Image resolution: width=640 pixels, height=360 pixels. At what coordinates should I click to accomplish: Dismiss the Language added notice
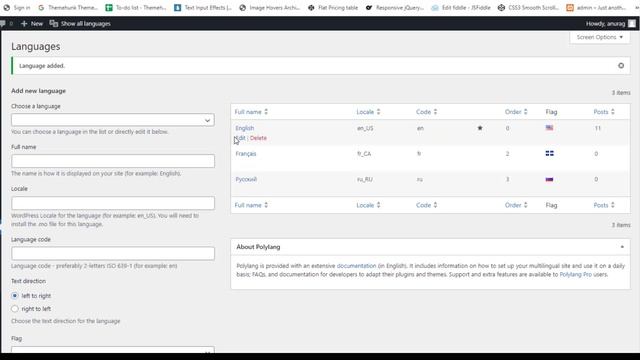621,66
